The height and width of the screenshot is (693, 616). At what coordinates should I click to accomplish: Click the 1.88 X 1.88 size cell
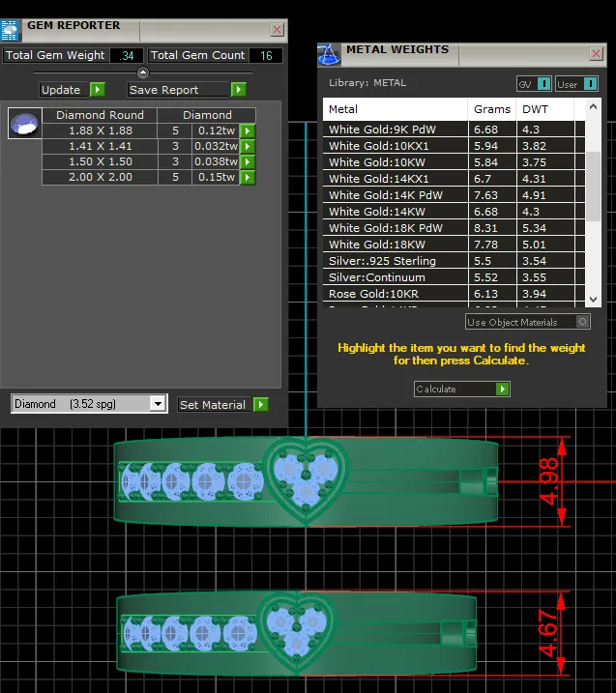click(100, 130)
